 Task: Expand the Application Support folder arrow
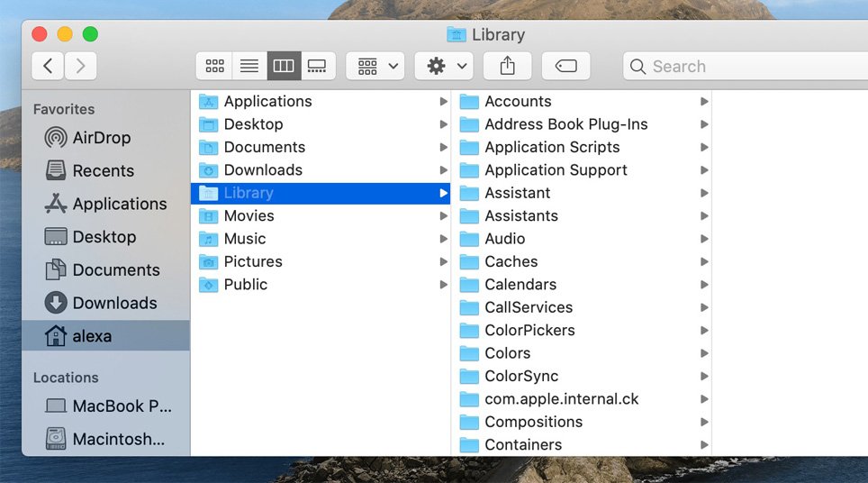coord(704,170)
